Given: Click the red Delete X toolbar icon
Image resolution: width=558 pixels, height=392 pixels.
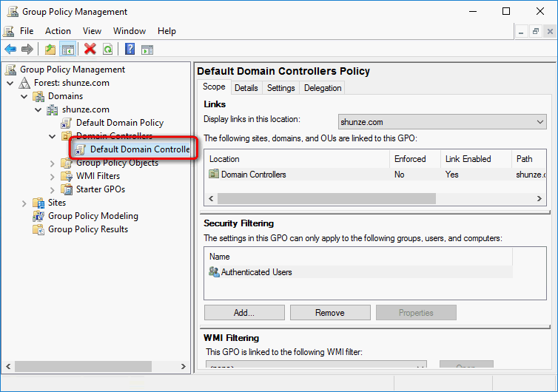Looking at the screenshot, I should click(90, 49).
